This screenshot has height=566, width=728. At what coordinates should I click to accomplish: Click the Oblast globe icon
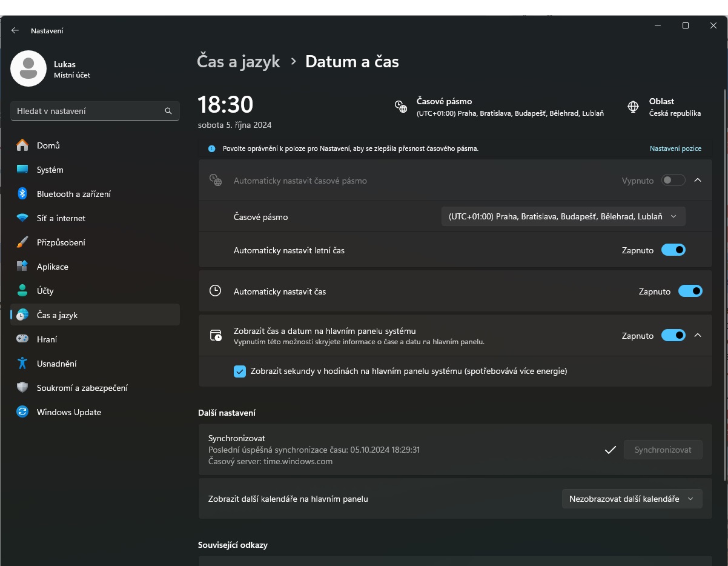pyautogui.click(x=634, y=107)
